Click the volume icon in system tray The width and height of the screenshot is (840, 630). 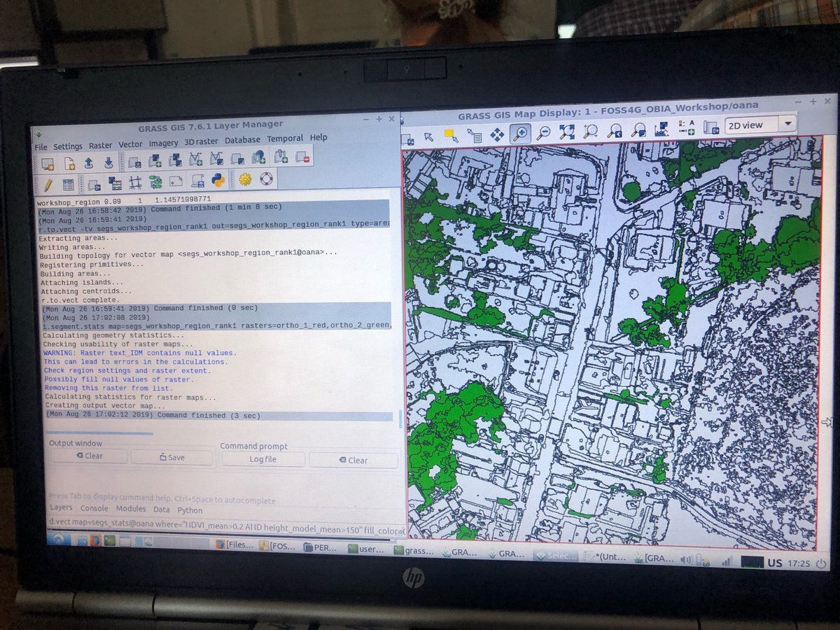[686, 559]
